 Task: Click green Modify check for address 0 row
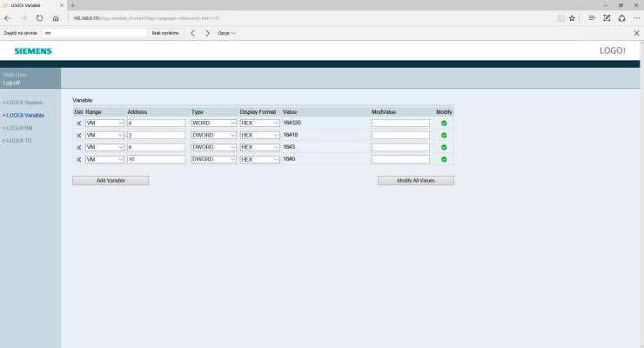444,124
